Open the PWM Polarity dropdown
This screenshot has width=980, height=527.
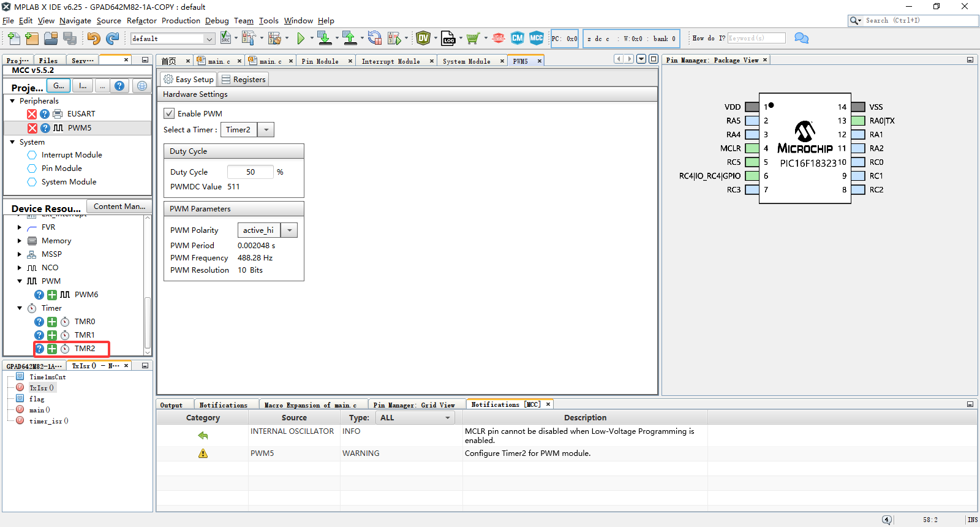tap(289, 230)
